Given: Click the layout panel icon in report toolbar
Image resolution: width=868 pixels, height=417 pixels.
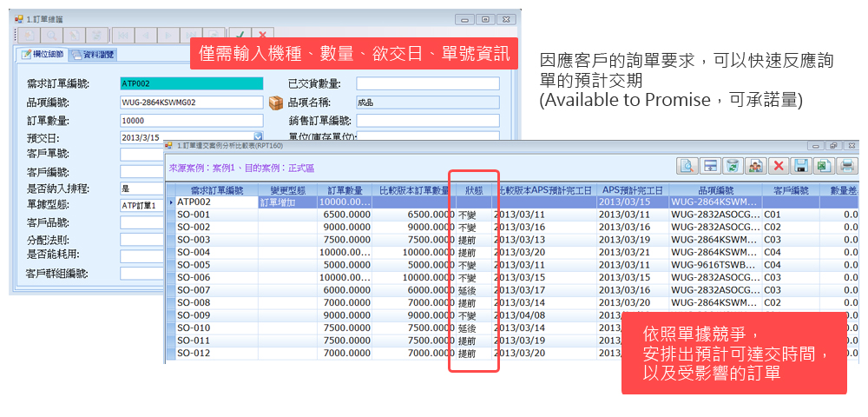Looking at the screenshot, I should point(709,166).
